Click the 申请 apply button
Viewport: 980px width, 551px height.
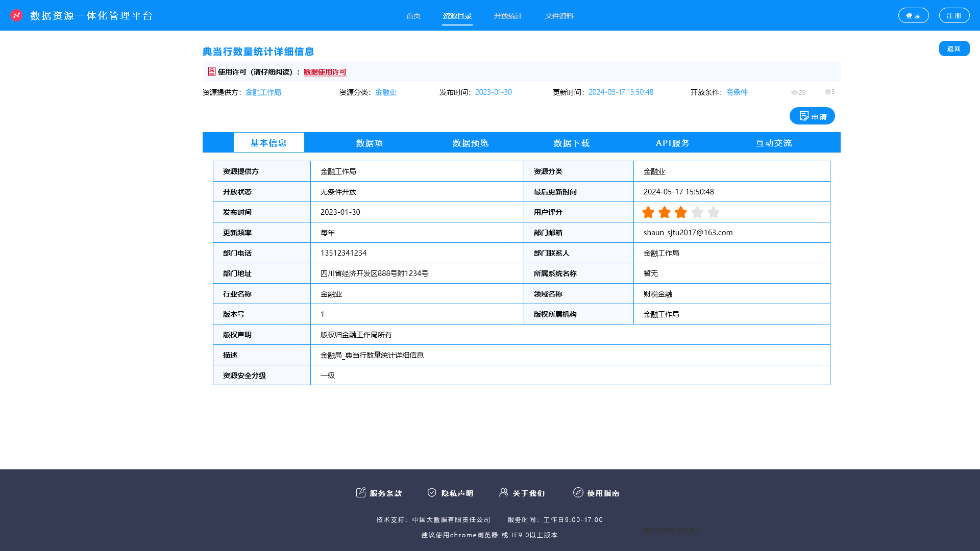point(812,116)
